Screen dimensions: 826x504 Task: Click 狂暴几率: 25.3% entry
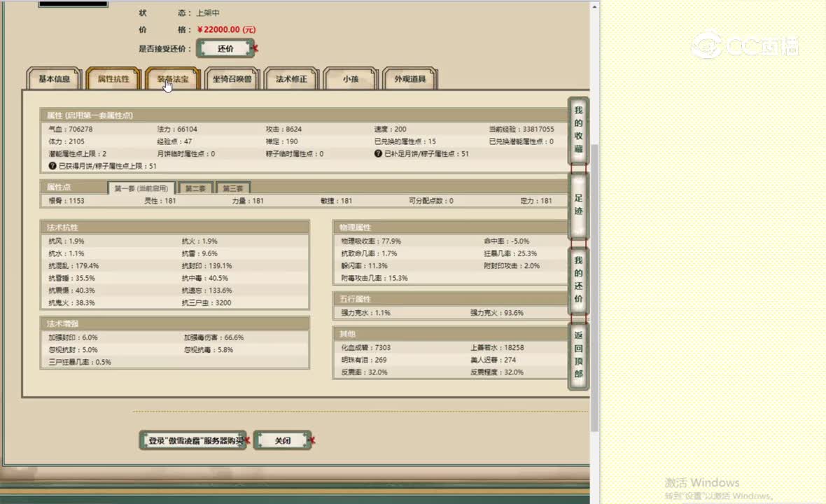pyautogui.click(x=510, y=253)
